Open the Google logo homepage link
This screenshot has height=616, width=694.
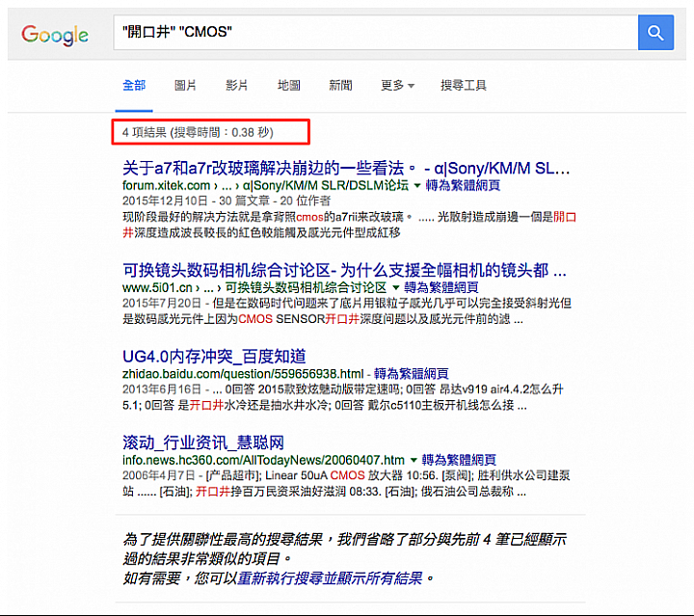[55, 35]
